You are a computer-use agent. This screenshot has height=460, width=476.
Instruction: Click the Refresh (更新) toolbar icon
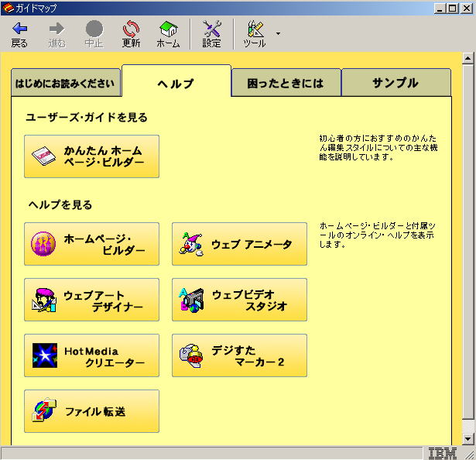point(131,29)
